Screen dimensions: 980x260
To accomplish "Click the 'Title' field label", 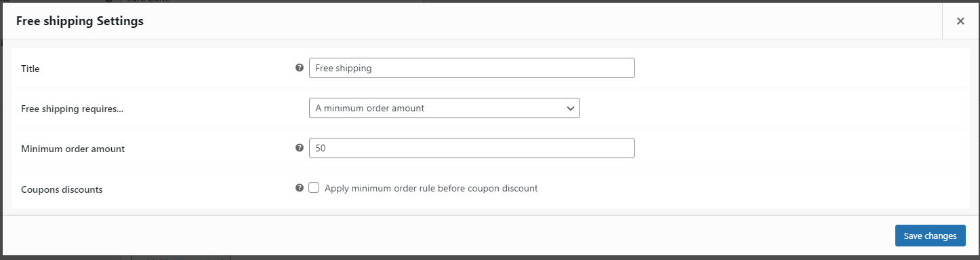I will [30, 69].
